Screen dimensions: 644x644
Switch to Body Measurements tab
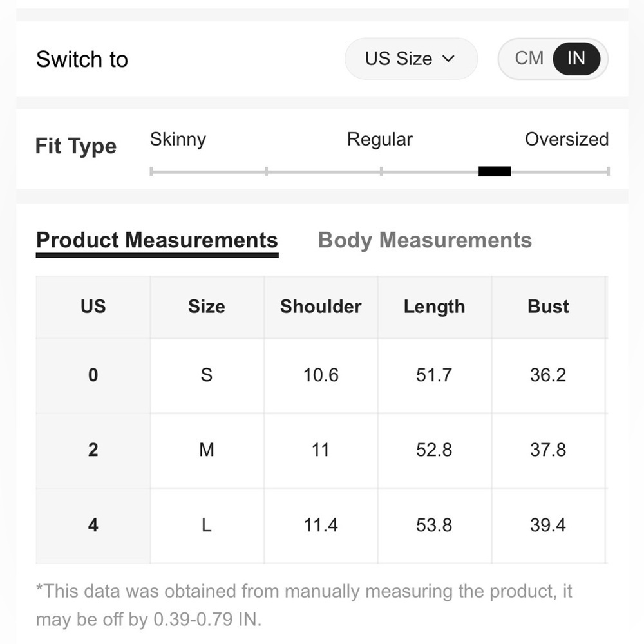tap(424, 240)
